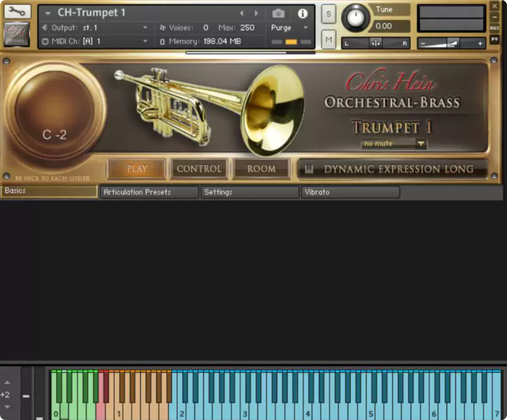Click the Tune knob
This screenshot has height=420, width=507.
click(x=356, y=18)
